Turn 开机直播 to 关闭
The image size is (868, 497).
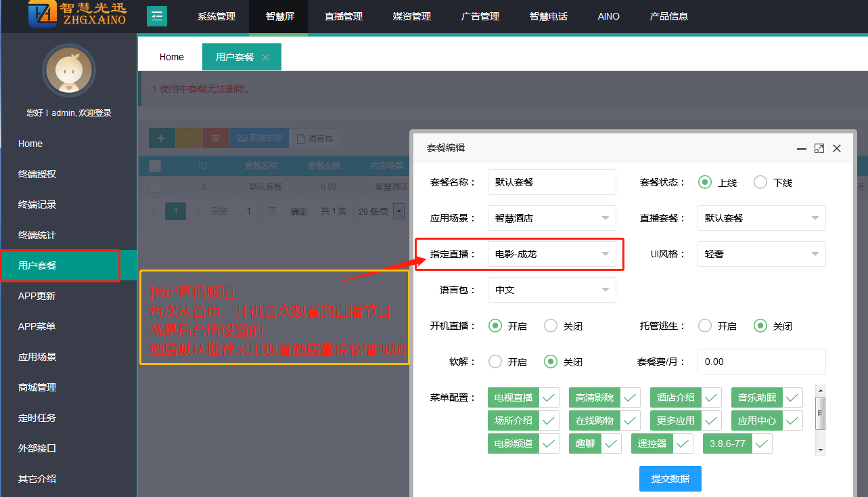pyautogui.click(x=551, y=326)
